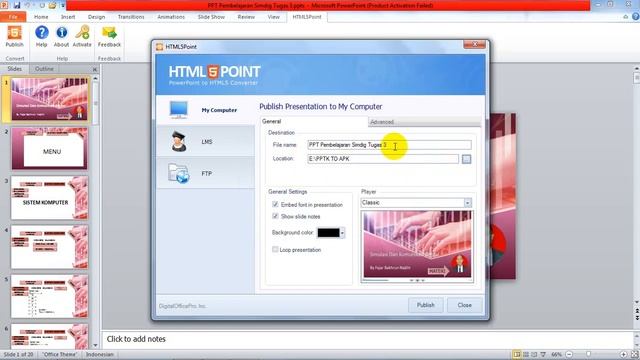
Task: Switch to Normal view in status bar
Action: click(517, 354)
